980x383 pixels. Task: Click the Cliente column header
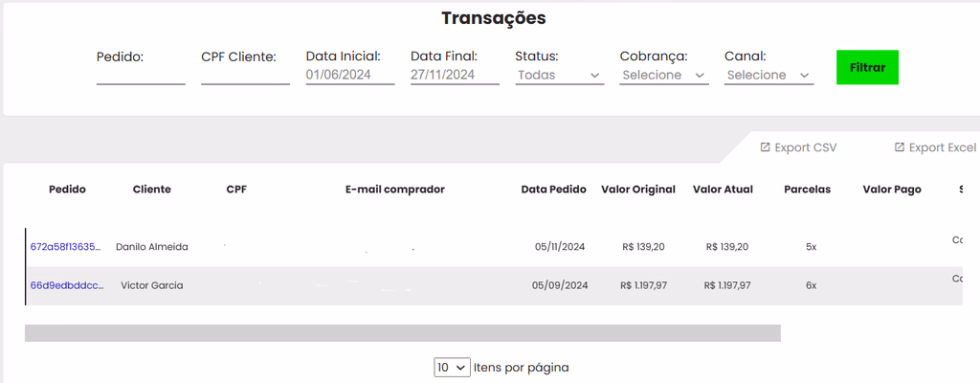[x=152, y=189]
